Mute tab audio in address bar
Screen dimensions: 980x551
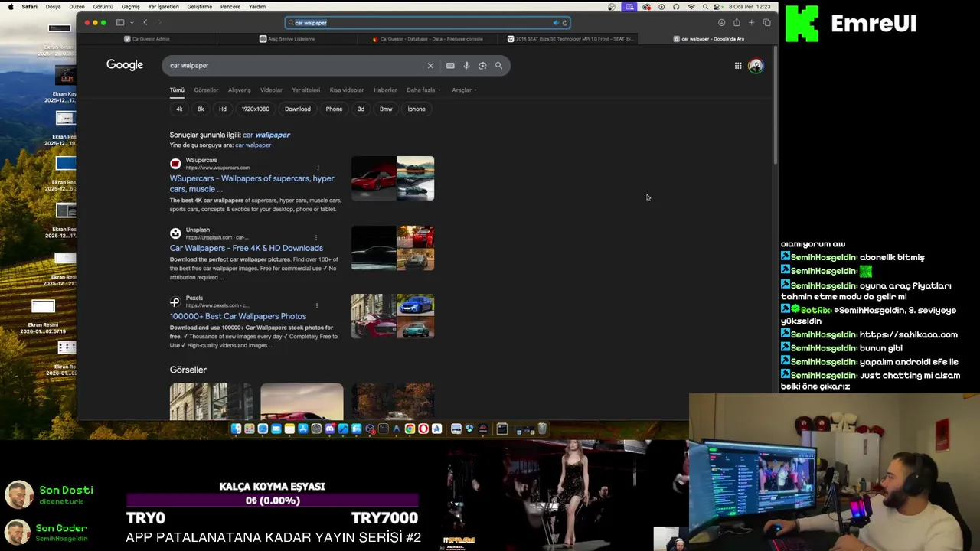coord(556,23)
